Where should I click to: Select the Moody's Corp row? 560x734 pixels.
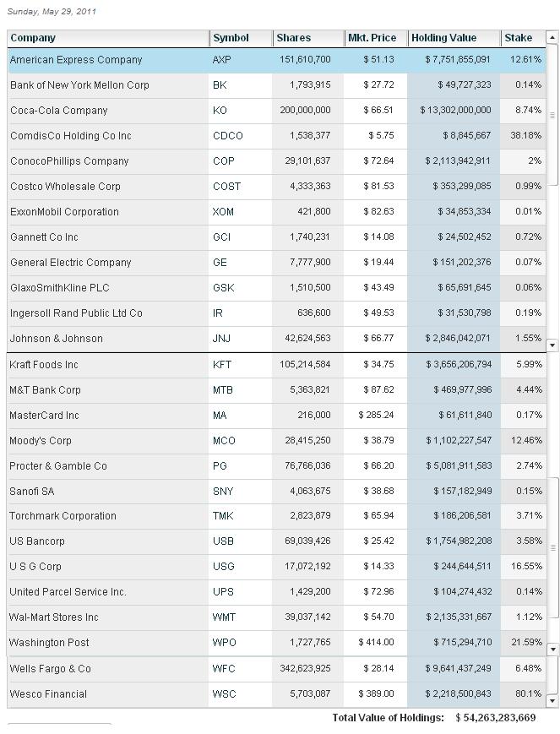point(277,441)
